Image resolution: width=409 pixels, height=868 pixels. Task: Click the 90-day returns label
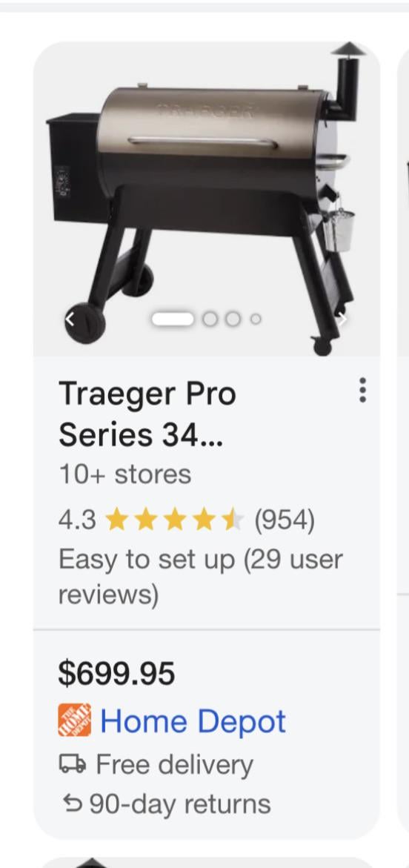tap(181, 804)
